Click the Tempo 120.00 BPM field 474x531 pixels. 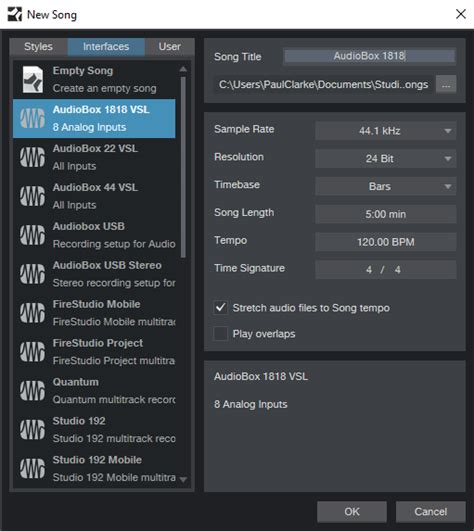coord(386,242)
